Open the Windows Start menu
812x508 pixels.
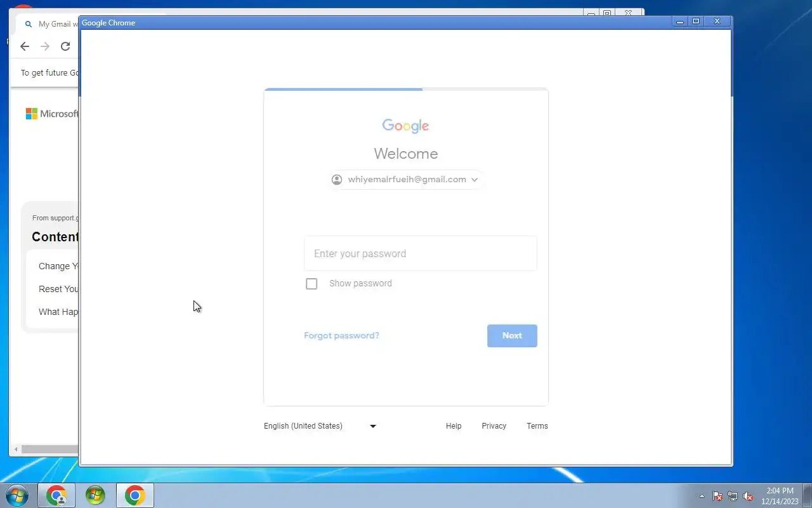pos(16,495)
